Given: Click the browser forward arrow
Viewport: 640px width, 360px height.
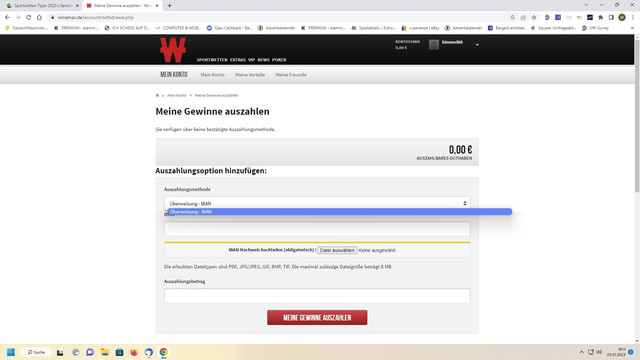Looking at the screenshot, I should [18, 18].
